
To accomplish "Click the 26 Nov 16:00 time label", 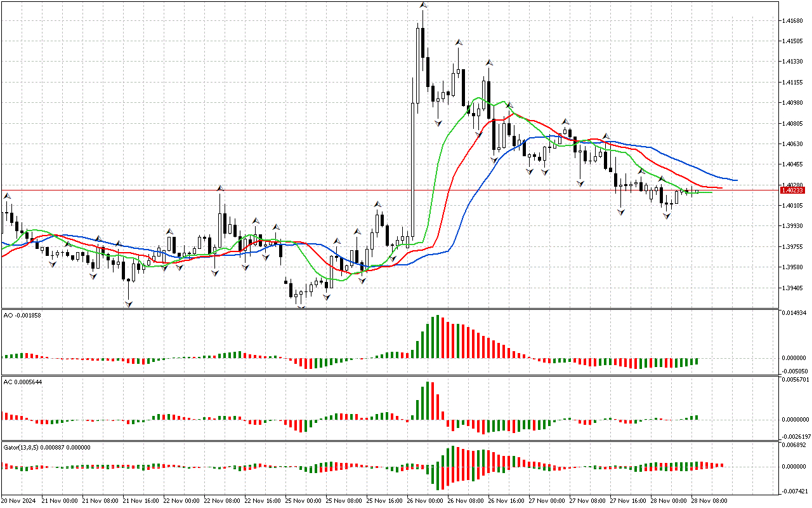I will [506, 501].
